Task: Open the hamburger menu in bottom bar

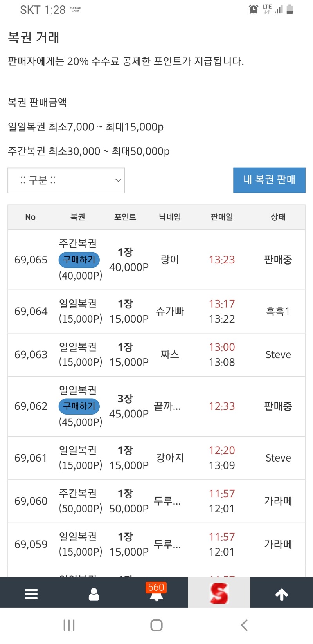Action: (31, 594)
